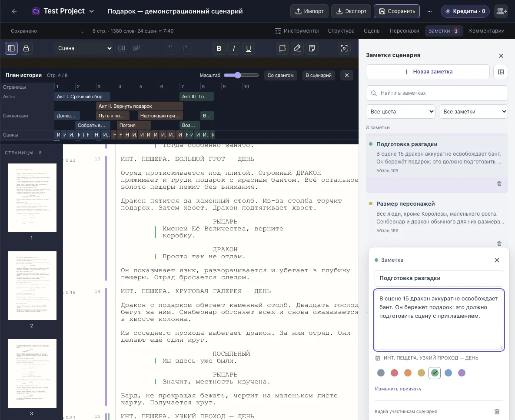The height and width of the screenshot is (420, 515).
Task: Redo the last undone edit
Action: coord(185,48)
